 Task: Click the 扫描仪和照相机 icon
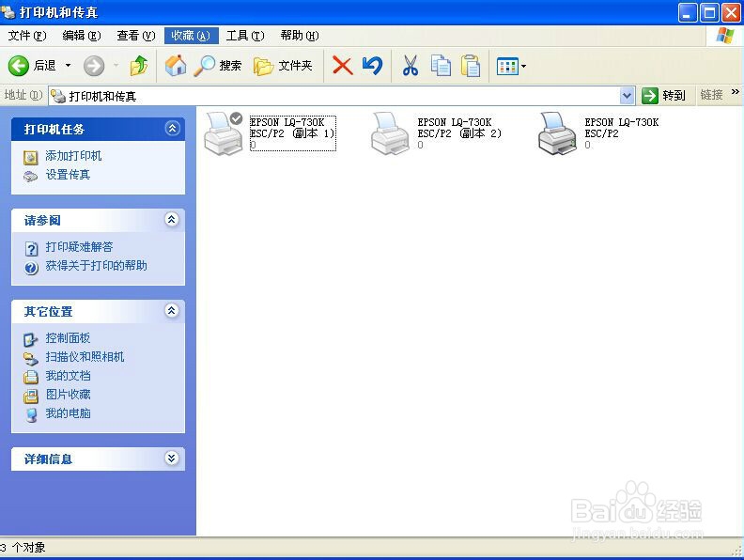31,359
